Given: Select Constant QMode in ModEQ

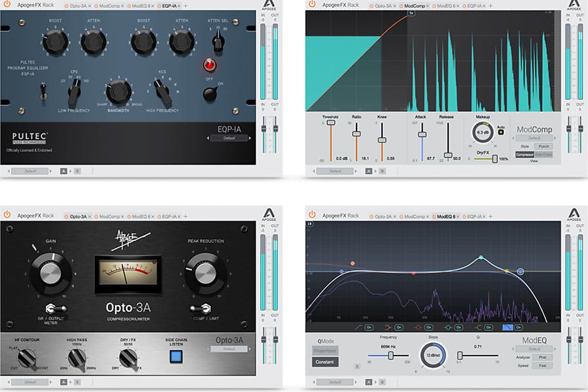Looking at the screenshot, I should coord(325,362).
